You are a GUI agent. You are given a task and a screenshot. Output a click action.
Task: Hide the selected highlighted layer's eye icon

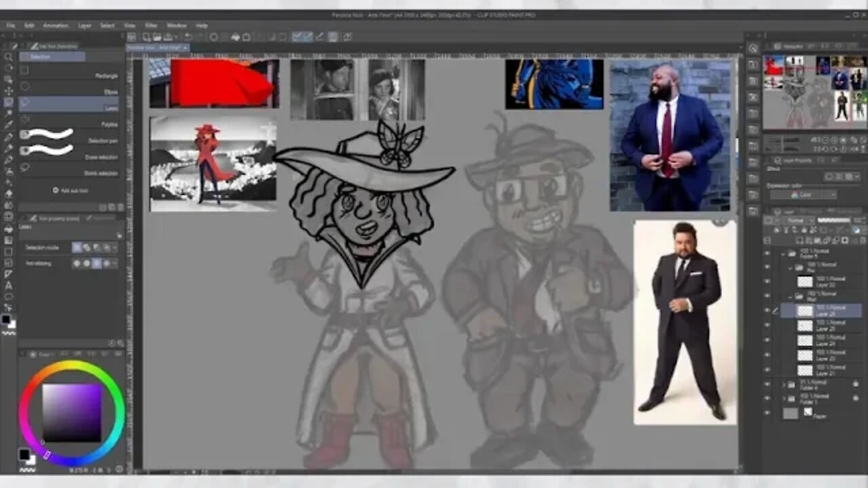(767, 311)
